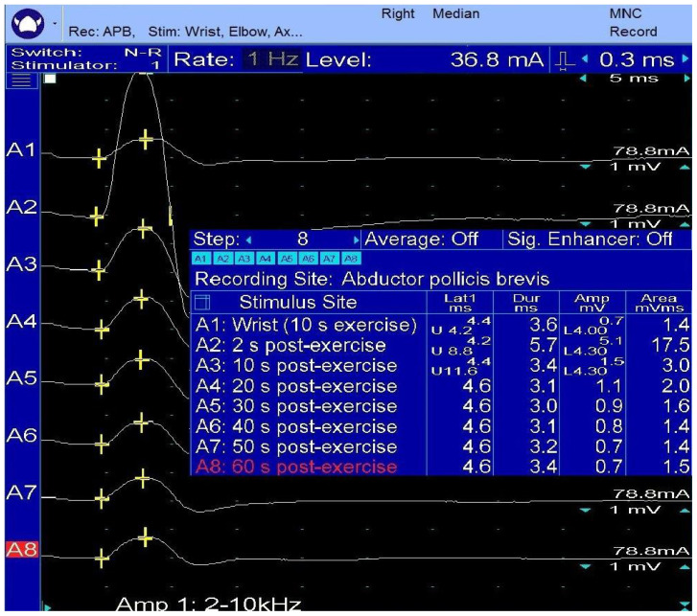697x616 pixels.
Task: Select the A3 trace label on left
Action: pos(21,264)
